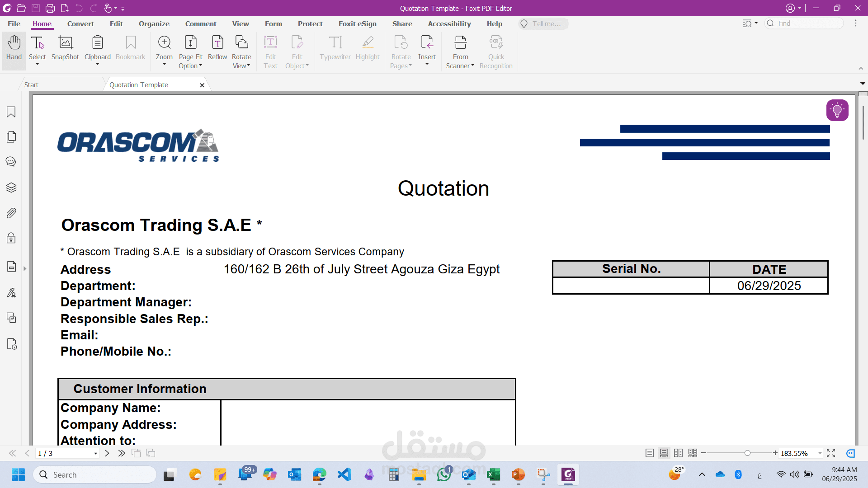
Task: Open zoom percentage dropdown
Action: (820, 453)
